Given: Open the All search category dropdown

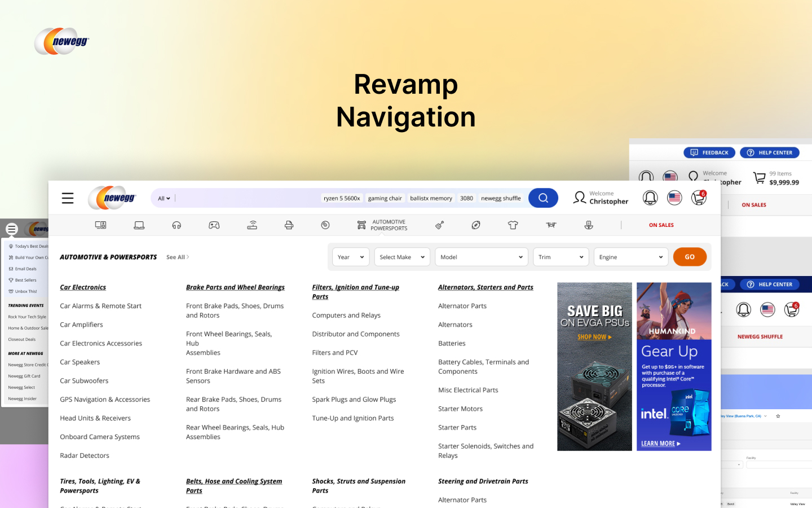Looking at the screenshot, I should pyautogui.click(x=164, y=198).
